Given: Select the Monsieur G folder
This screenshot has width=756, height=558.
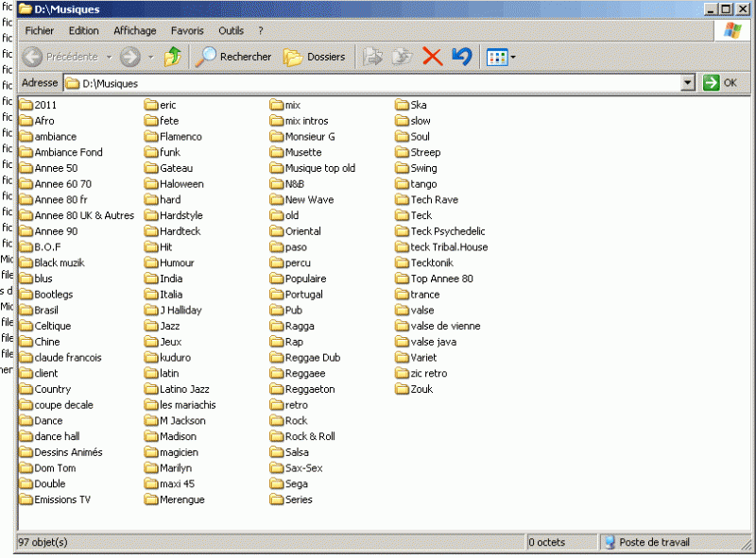Looking at the screenshot, I should (302, 136).
